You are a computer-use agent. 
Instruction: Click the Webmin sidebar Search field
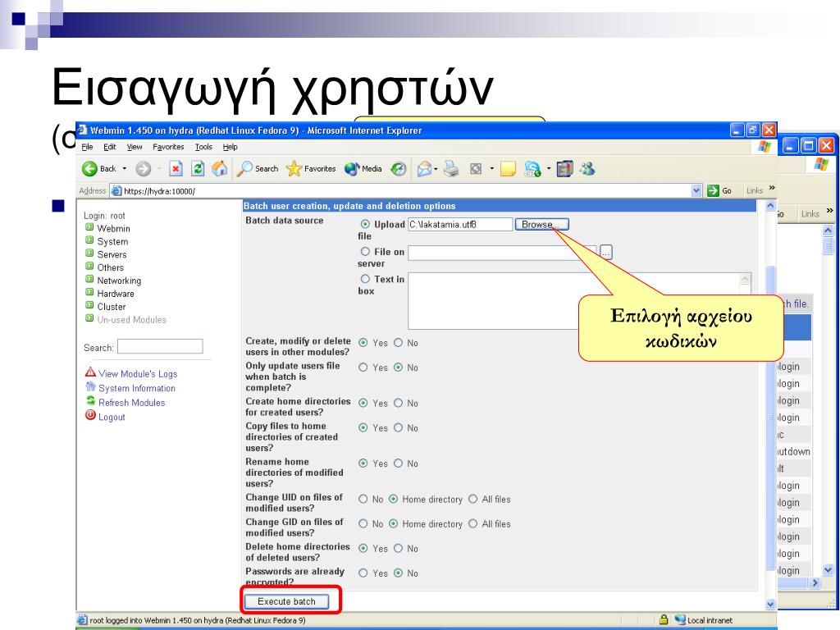pyautogui.click(x=160, y=347)
